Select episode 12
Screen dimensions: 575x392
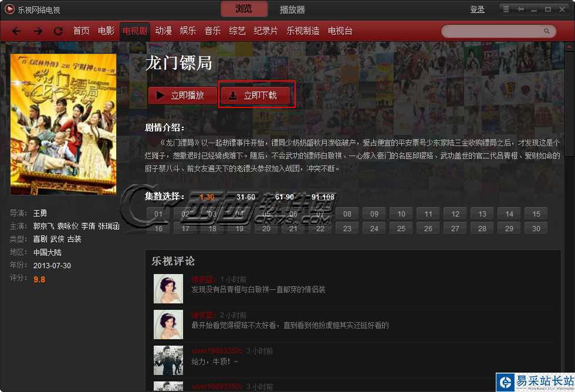(455, 214)
